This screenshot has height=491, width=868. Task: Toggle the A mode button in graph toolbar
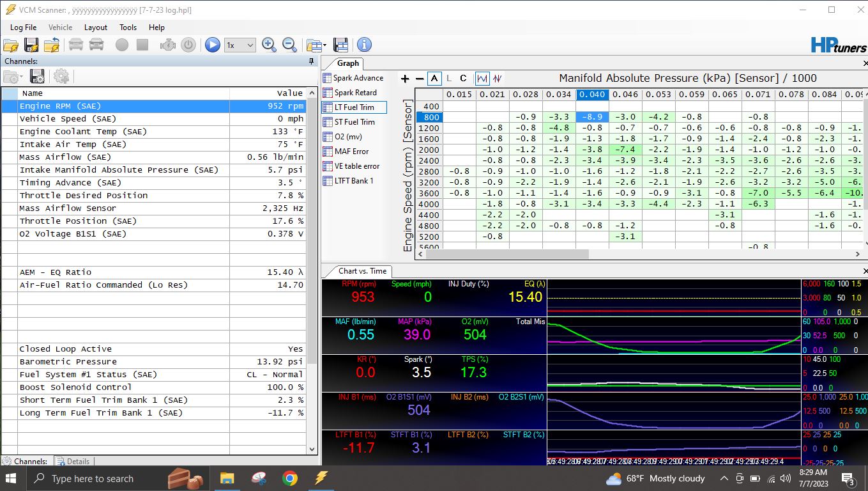(435, 79)
